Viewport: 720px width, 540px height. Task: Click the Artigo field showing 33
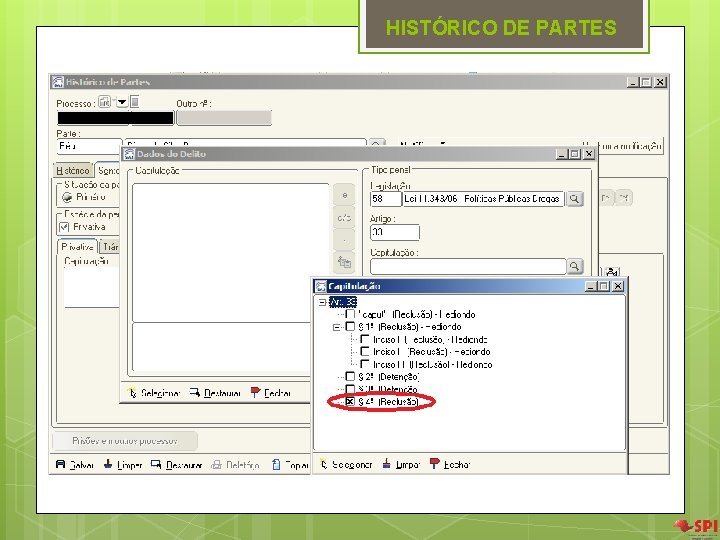point(395,232)
